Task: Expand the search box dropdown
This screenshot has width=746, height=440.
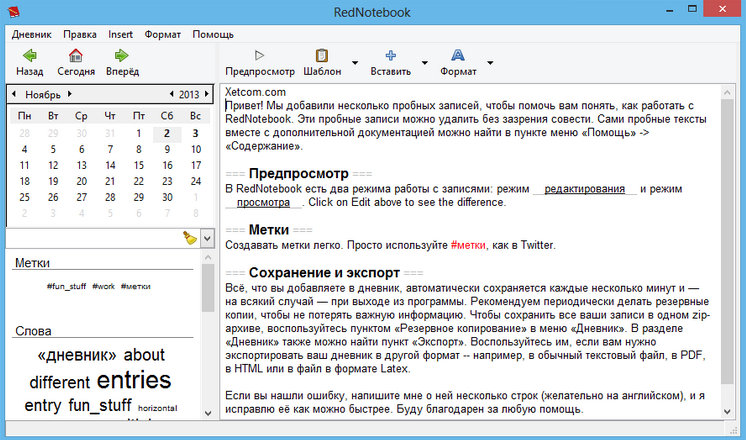Action: pyautogui.click(x=207, y=238)
